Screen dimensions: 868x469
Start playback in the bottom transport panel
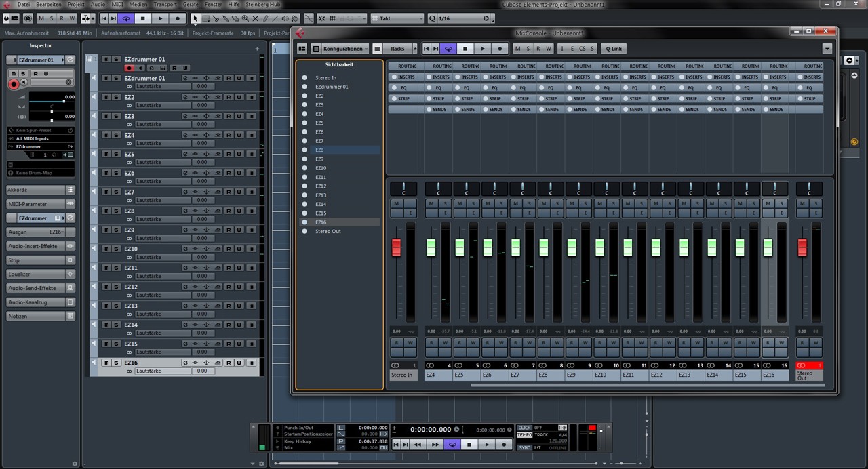coord(487,445)
